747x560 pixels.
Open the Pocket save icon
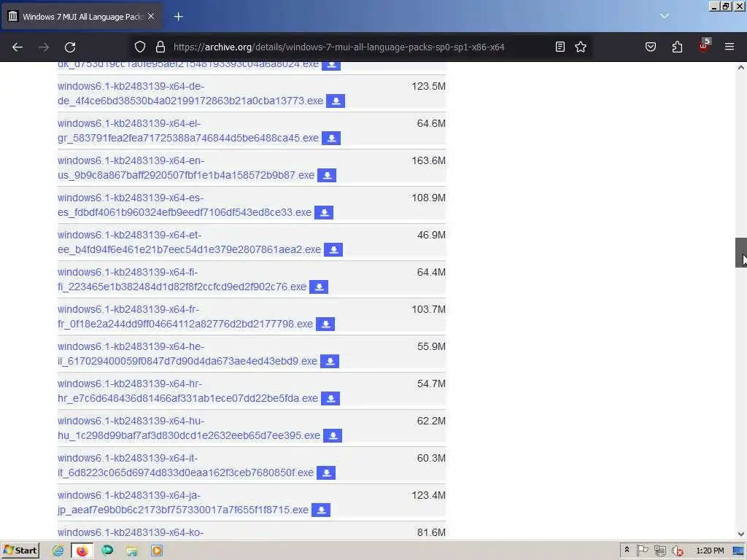pyautogui.click(x=651, y=47)
